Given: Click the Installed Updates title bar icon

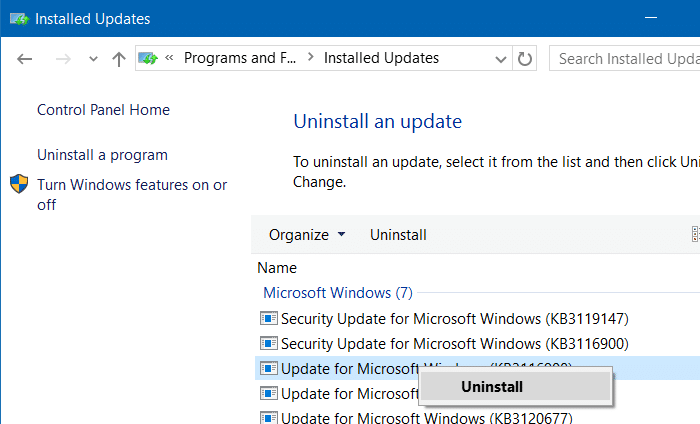Looking at the screenshot, I should 19,19.
